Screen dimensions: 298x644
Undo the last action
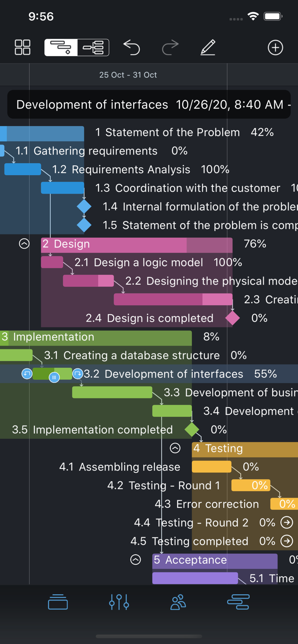coord(132,47)
